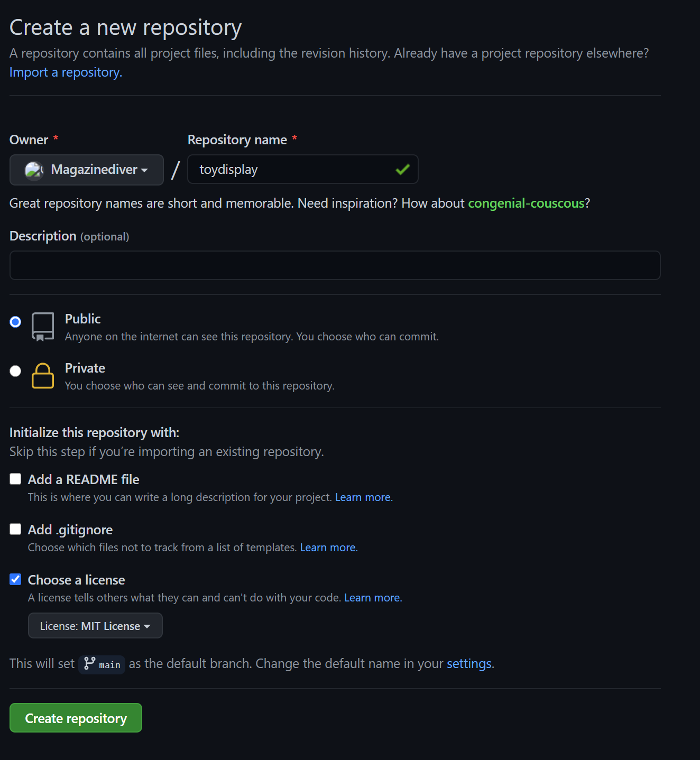Viewport: 700px width, 760px height.
Task: Open Learn more link for README file
Action: pos(363,497)
